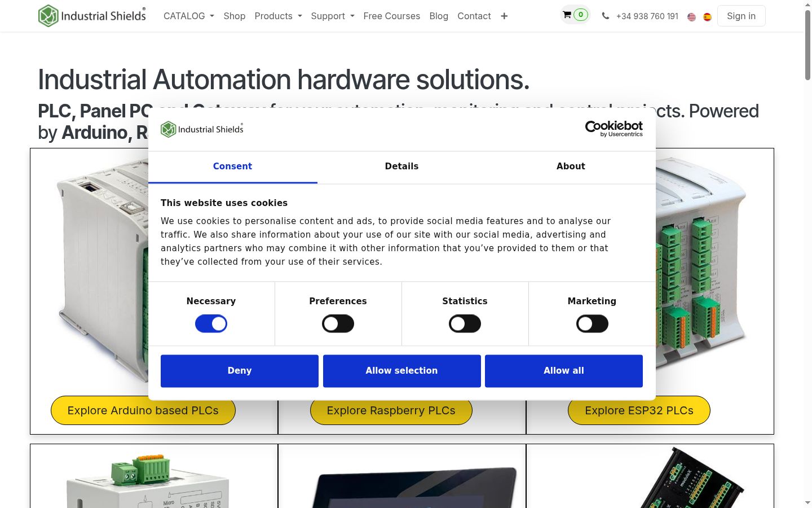
Task: Click the Industrial Shields logo in the navbar
Action: coord(92,16)
